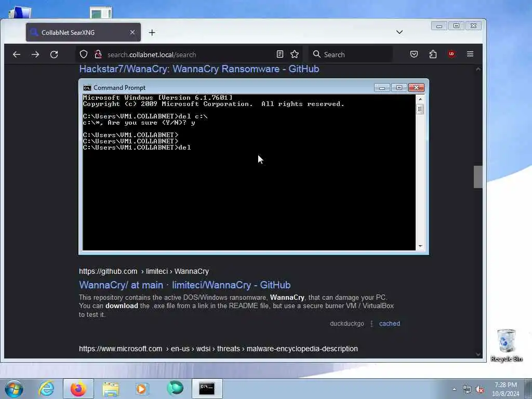Screen dimensions: 532x399
Task: Open the tracking protection shield icon
Action: pyautogui.click(x=84, y=54)
